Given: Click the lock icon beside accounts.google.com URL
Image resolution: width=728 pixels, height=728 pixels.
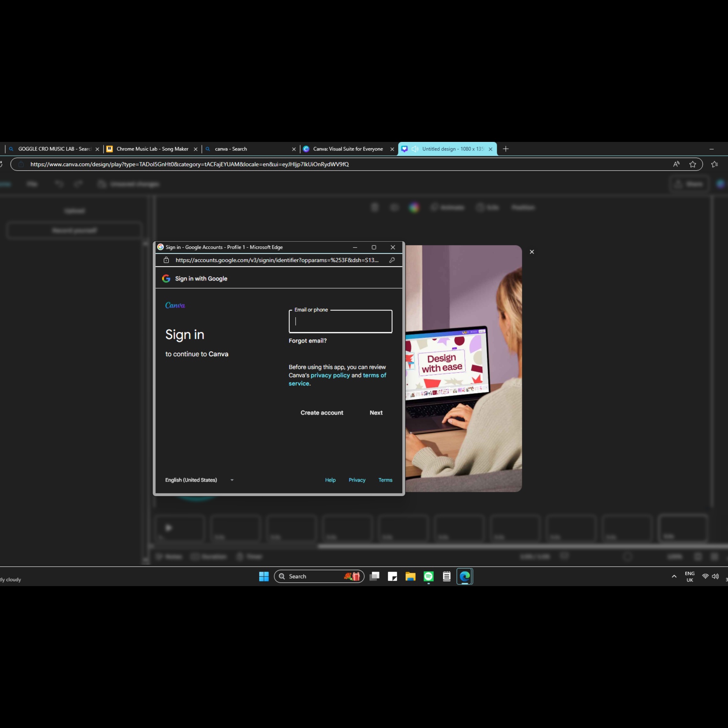Looking at the screenshot, I should (x=166, y=260).
